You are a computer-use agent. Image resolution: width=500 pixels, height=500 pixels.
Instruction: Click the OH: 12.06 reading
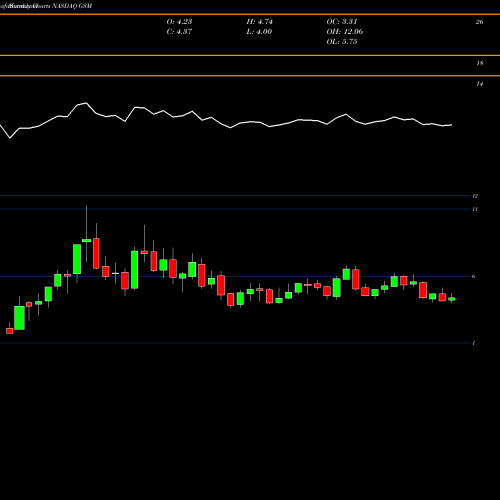[x=345, y=32]
